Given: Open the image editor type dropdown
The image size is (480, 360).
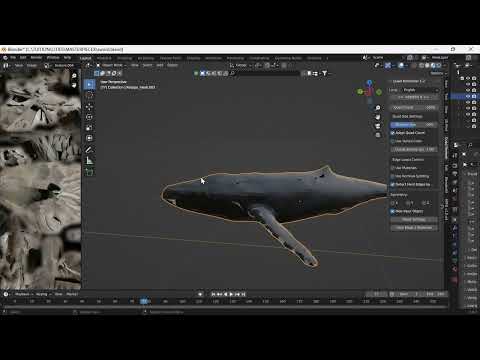Looking at the screenshot, I should (6, 65).
